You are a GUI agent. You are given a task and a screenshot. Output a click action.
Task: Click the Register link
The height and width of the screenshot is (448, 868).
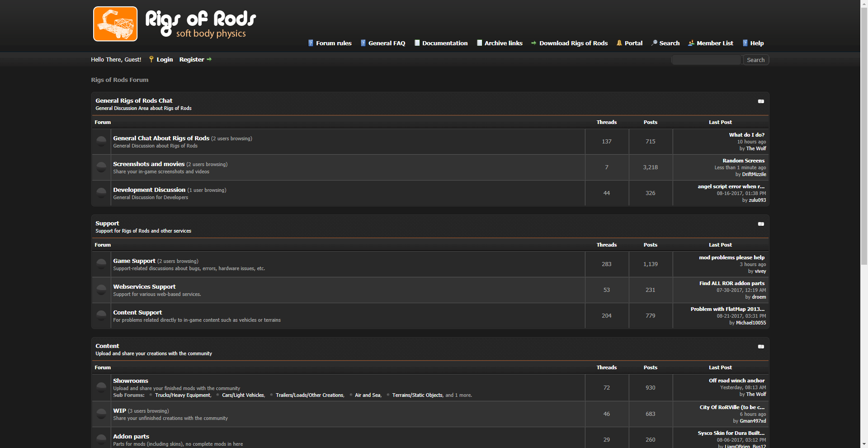192,59
